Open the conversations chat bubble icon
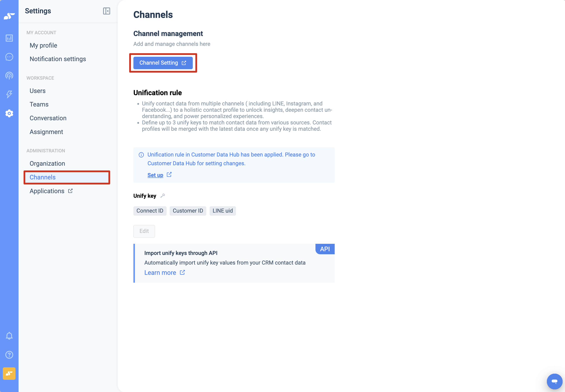 [9, 57]
